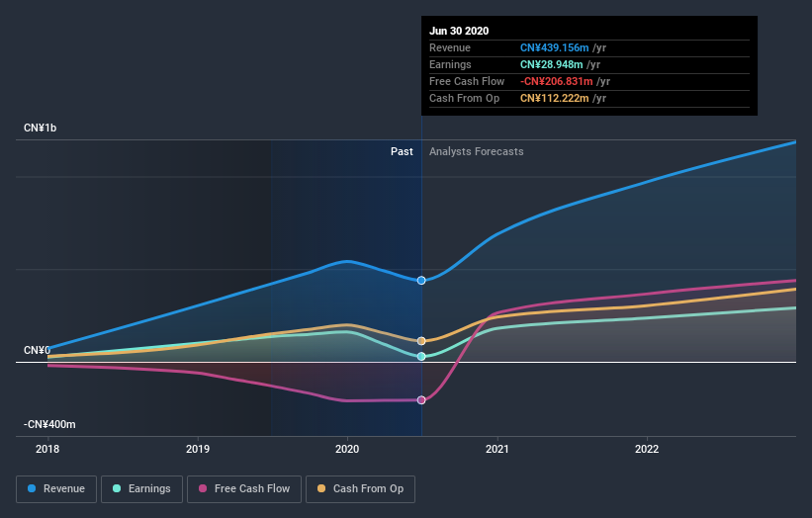Select the Revenue data point at Jun 2020
This screenshot has width=812, height=518.
pos(421,281)
